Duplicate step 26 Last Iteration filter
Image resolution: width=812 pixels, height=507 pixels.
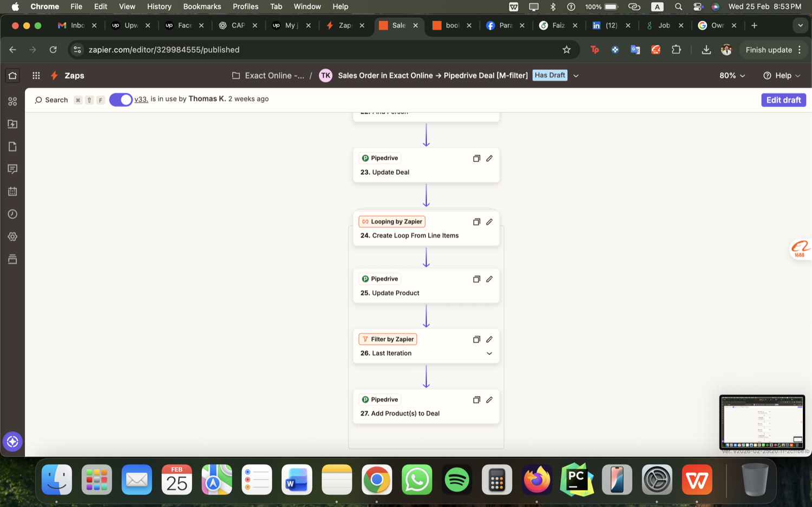tap(476, 339)
